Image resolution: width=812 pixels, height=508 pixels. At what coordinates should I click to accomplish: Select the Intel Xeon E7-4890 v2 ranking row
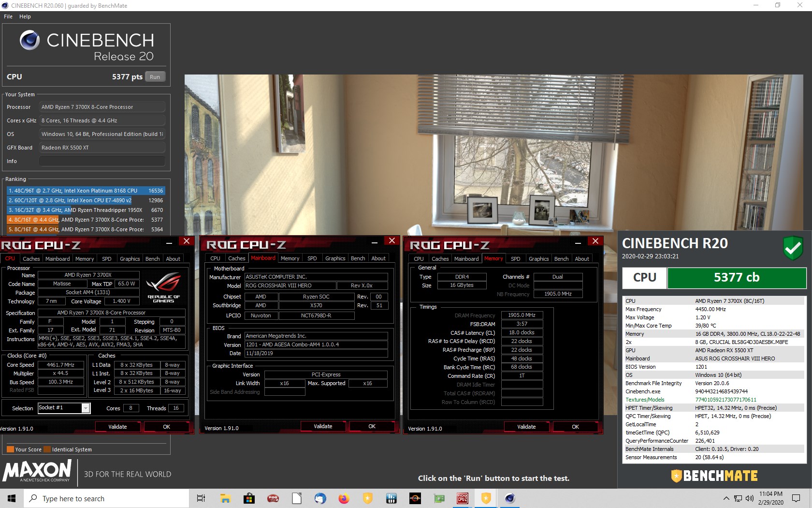(86, 200)
